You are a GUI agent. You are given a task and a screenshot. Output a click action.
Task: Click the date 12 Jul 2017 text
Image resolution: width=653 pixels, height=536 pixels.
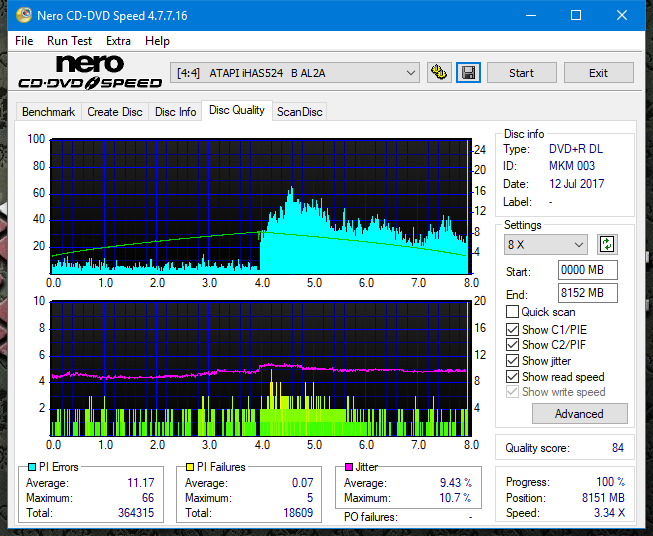[x=576, y=184]
